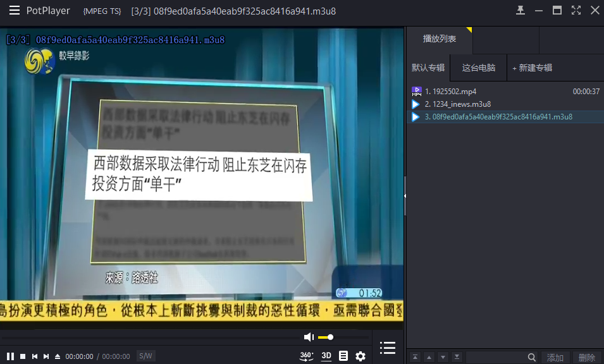The image size is (604, 364).
Task: Click the PotPlayer title label
Action: coord(48,10)
